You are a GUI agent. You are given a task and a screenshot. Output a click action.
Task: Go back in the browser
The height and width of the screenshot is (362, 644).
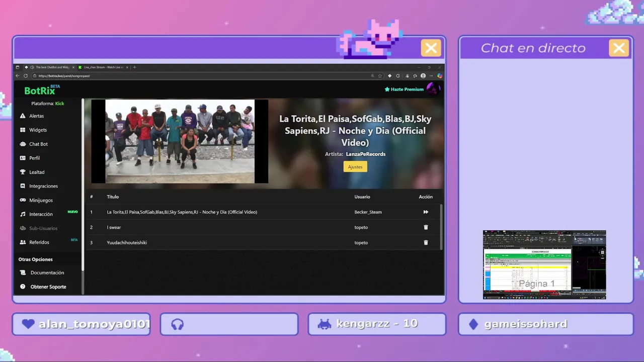(18, 76)
